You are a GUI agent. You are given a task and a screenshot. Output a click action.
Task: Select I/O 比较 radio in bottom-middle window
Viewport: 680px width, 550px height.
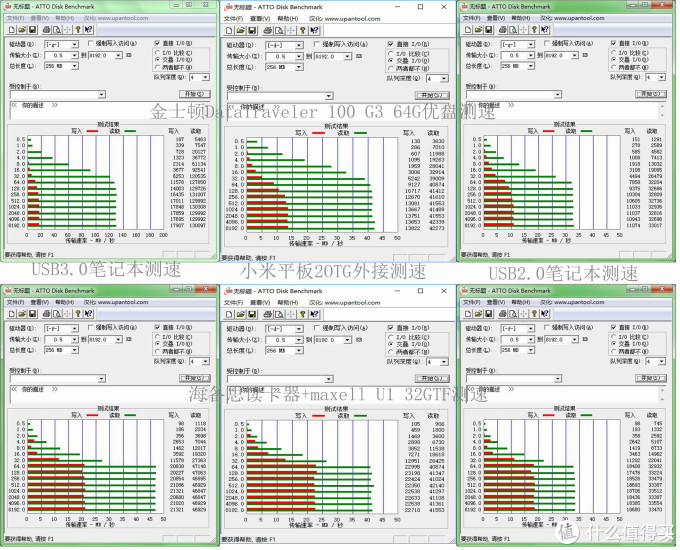[x=391, y=337]
